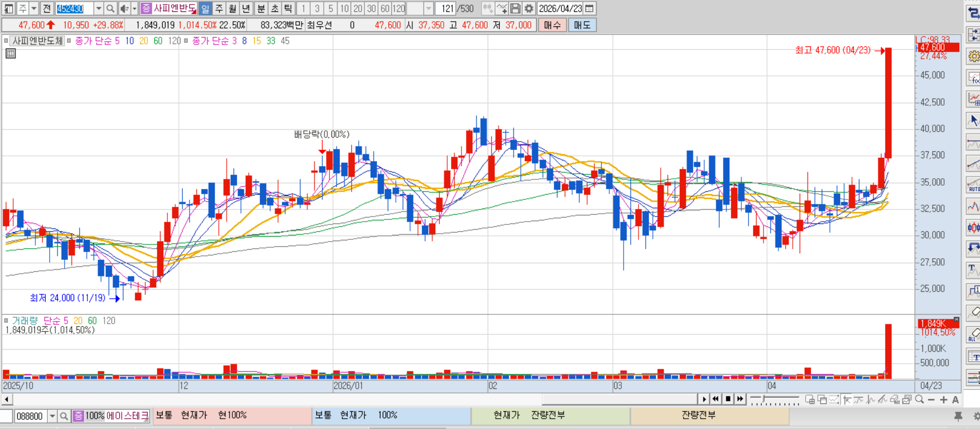980x429 pixels.
Task: Switch to monthly (월) chart period
Action: [x=232, y=9]
